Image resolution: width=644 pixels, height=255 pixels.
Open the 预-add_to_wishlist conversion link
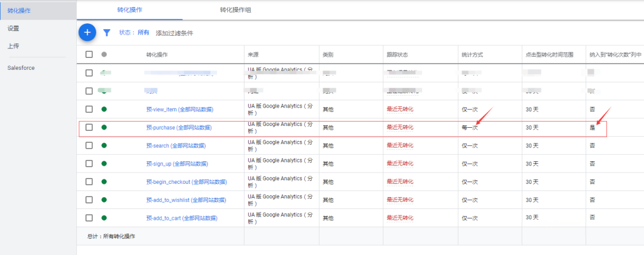coord(185,200)
